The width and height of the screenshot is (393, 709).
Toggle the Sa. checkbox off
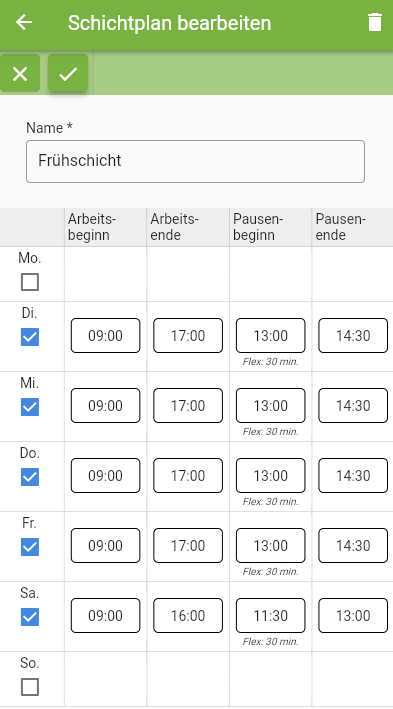[30, 617]
